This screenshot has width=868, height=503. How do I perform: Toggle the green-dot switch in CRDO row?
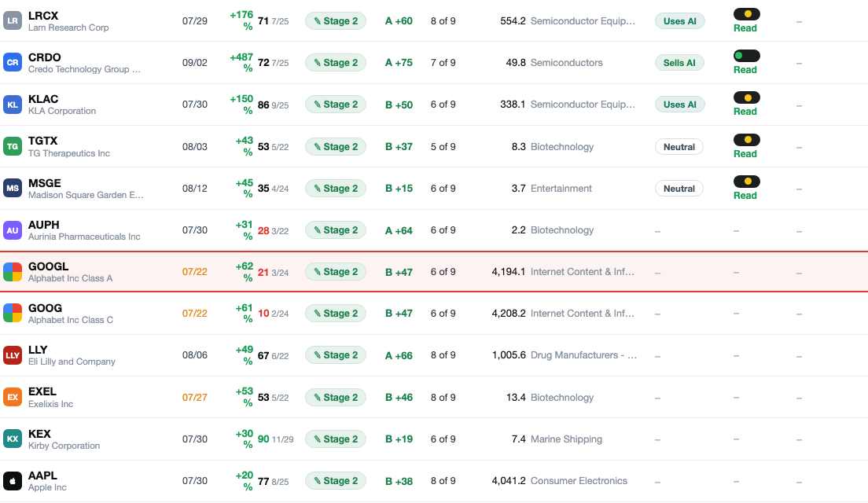coord(746,55)
